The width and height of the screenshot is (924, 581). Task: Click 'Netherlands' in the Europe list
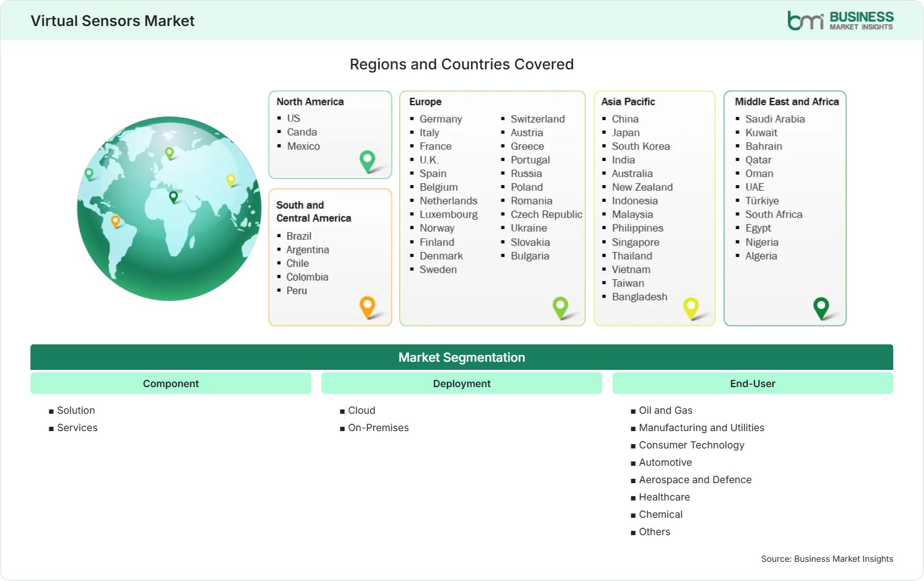tap(449, 201)
